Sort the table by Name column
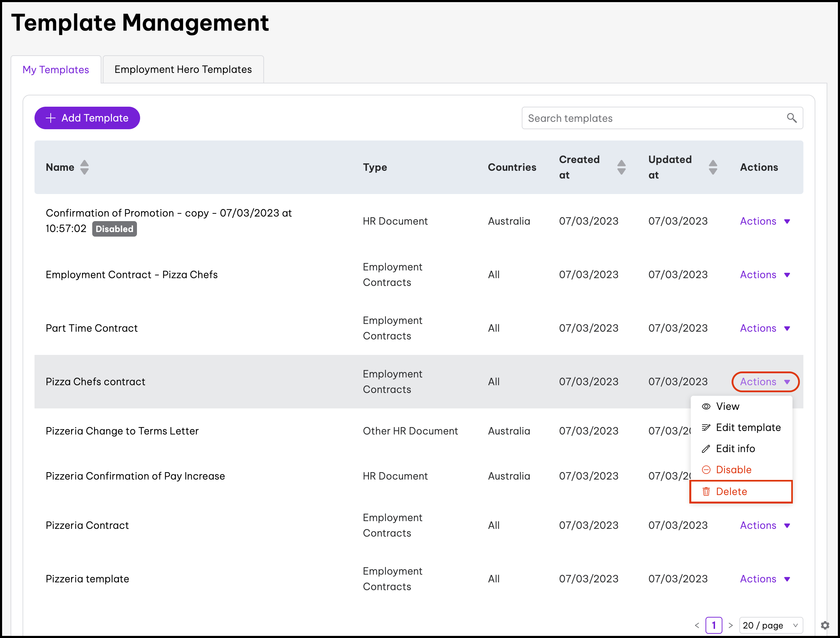This screenshot has height=638, width=840. (84, 167)
